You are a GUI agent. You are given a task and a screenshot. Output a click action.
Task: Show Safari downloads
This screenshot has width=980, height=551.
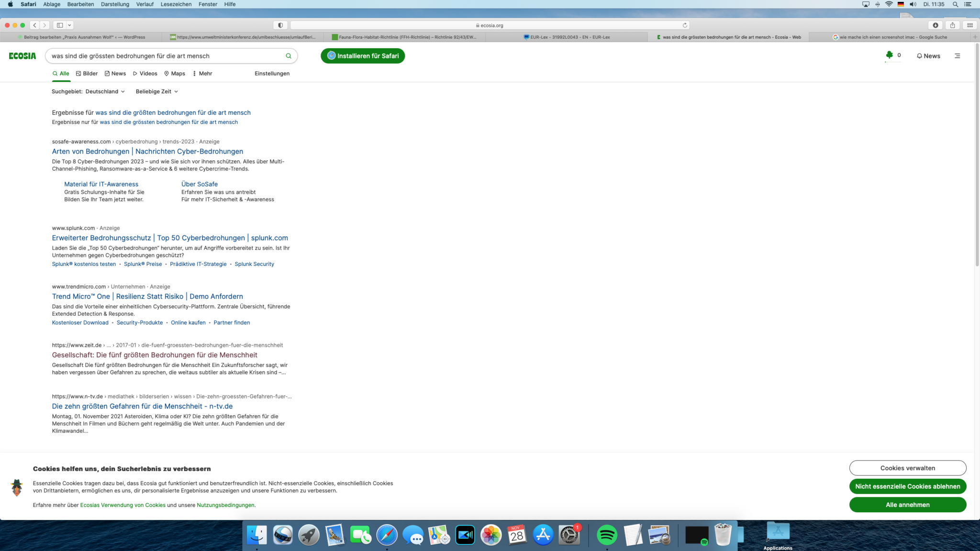point(935,25)
